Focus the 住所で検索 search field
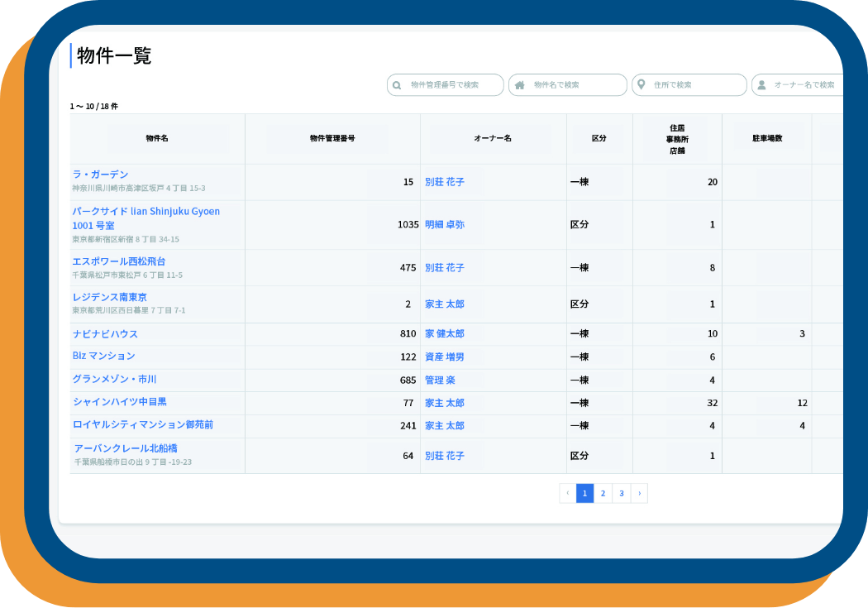Viewport: 868px width, 608px height. tap(689, 84)
